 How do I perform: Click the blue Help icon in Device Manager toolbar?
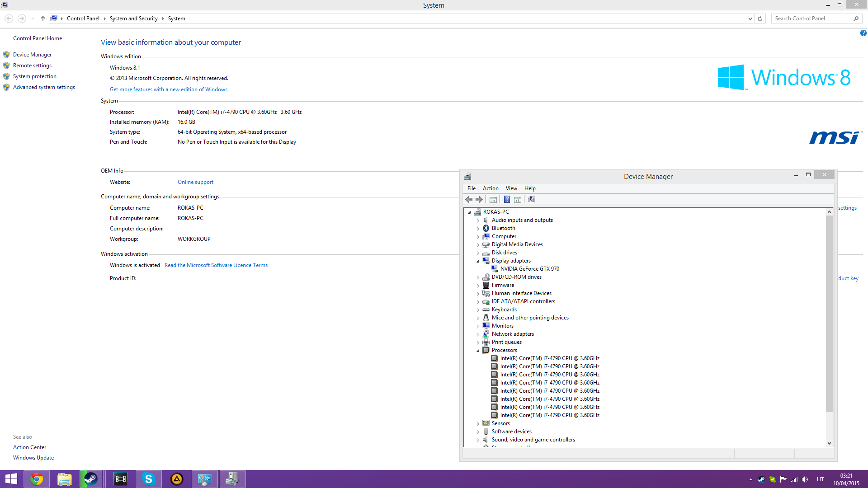click(x=507, y=200)
